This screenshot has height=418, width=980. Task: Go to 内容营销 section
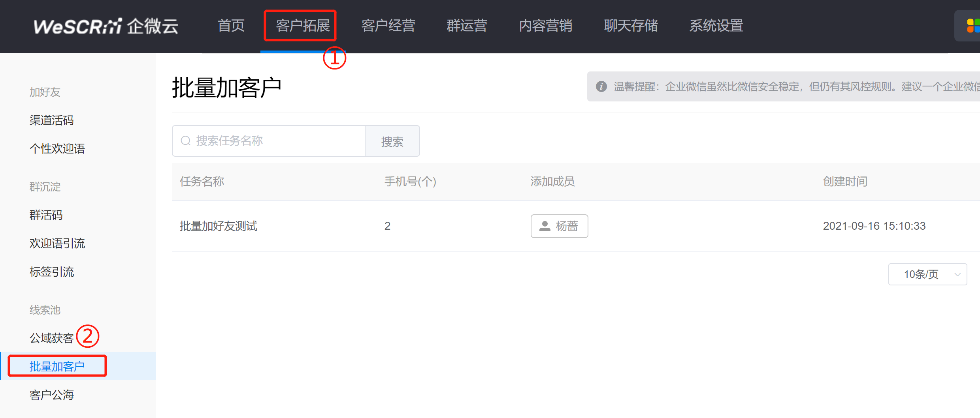pyautogui.click(x=545, y=26)
